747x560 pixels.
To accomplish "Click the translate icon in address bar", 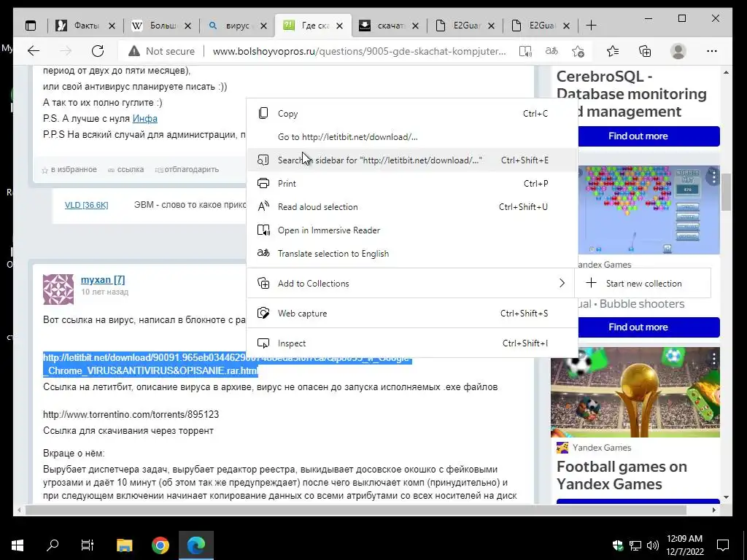I will pos(551,51).
